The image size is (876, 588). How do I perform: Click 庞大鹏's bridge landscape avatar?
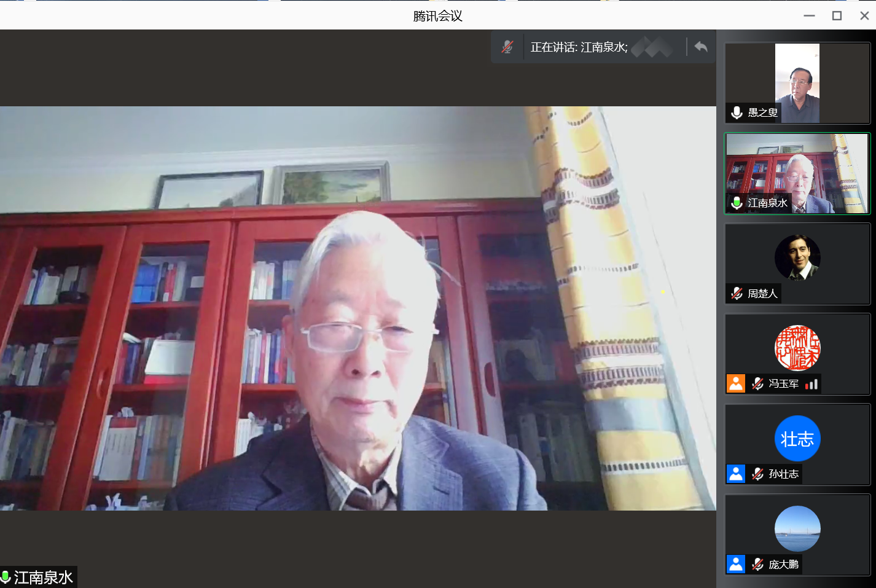797,528
